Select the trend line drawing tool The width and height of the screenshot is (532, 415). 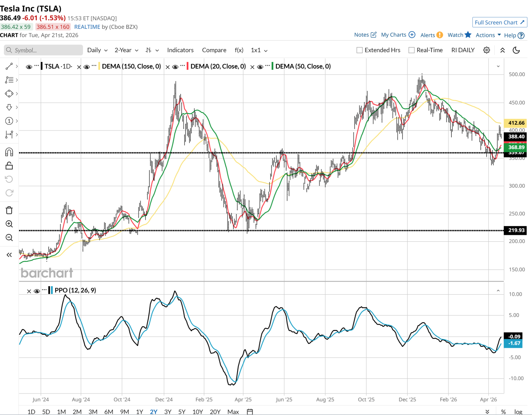(x=9, y=66)
